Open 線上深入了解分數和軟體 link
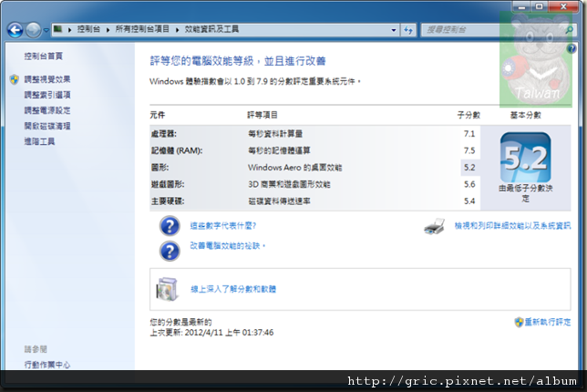 (233, 289)
